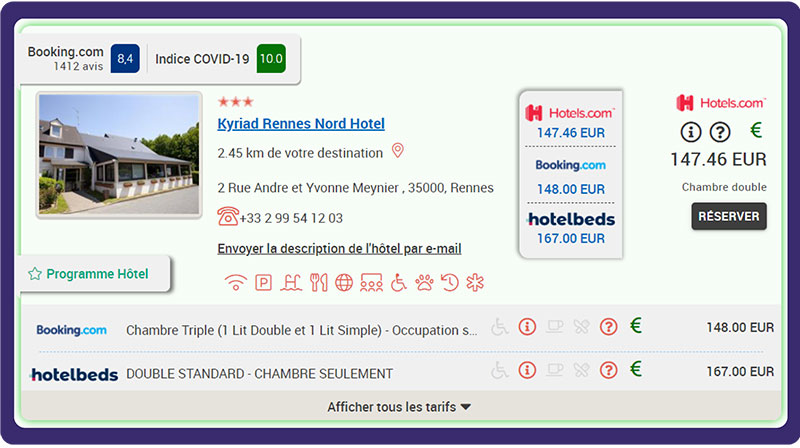Click the three-star hotel rating
Image resolution: width=800 pixels, height=448 pixels.
[x=236, y=102]
